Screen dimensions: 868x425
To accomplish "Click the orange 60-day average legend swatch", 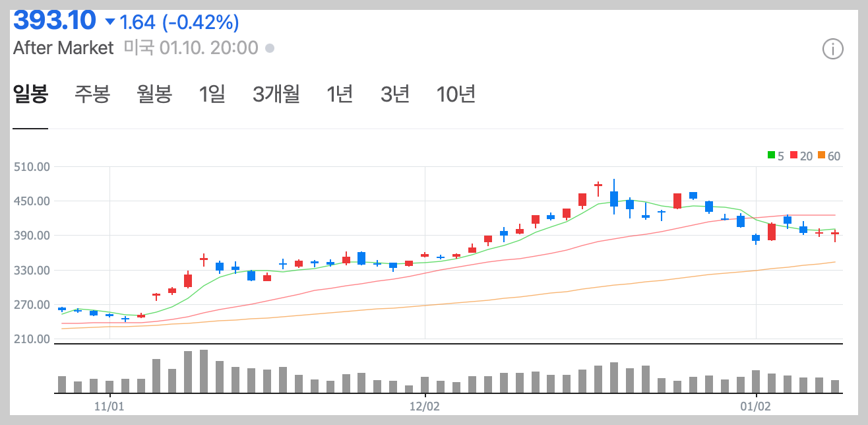I will (x=821, y=156).
